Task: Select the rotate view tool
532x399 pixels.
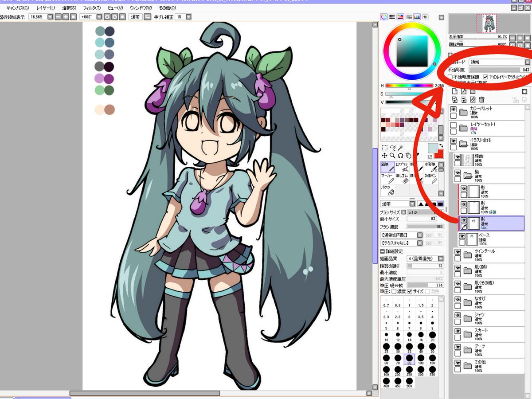Action: (400, 156)
